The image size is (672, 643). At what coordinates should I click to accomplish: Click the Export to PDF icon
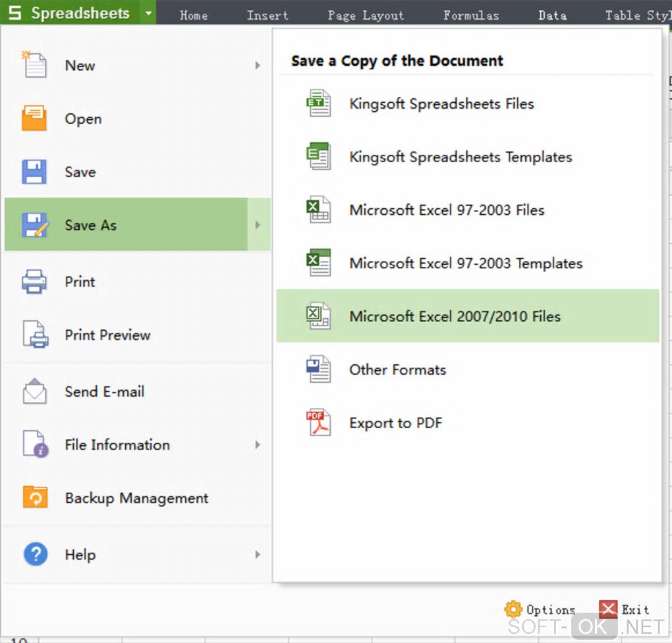(319, 423)
